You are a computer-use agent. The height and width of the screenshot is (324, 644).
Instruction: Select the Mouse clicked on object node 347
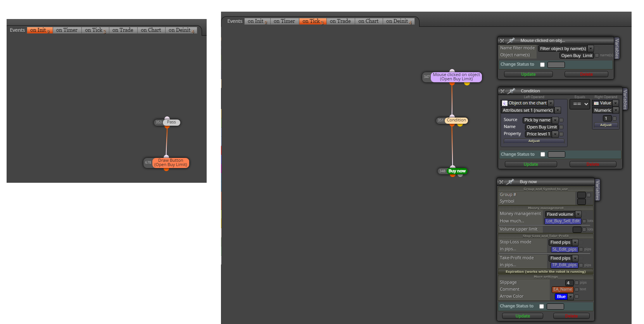(x=456, y=77)
